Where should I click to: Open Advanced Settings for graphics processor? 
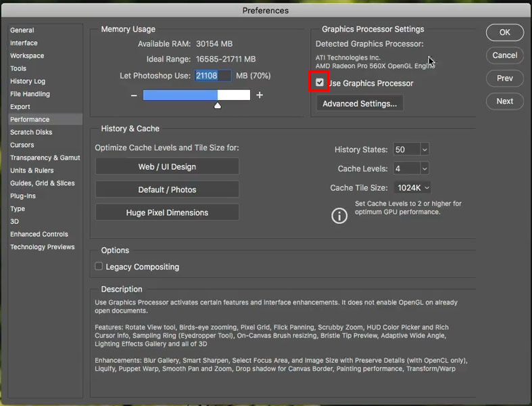point(360,104)
